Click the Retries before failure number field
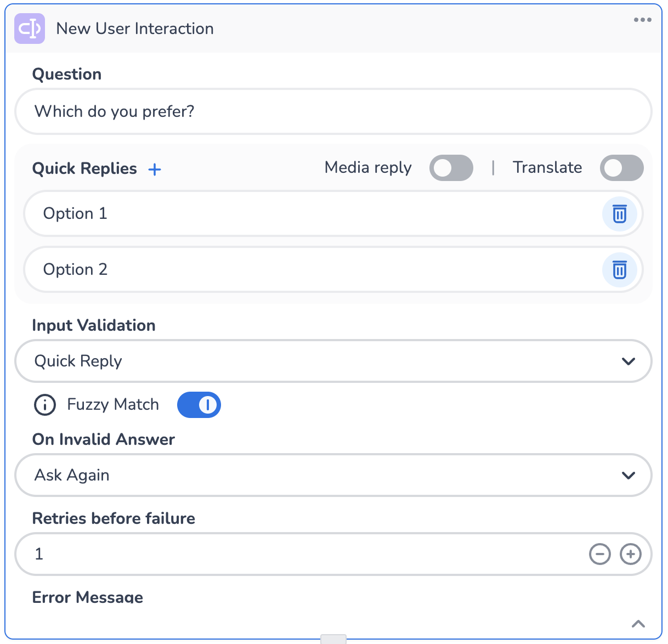This screenshot has height=644, width=668. tap(296, 554)
